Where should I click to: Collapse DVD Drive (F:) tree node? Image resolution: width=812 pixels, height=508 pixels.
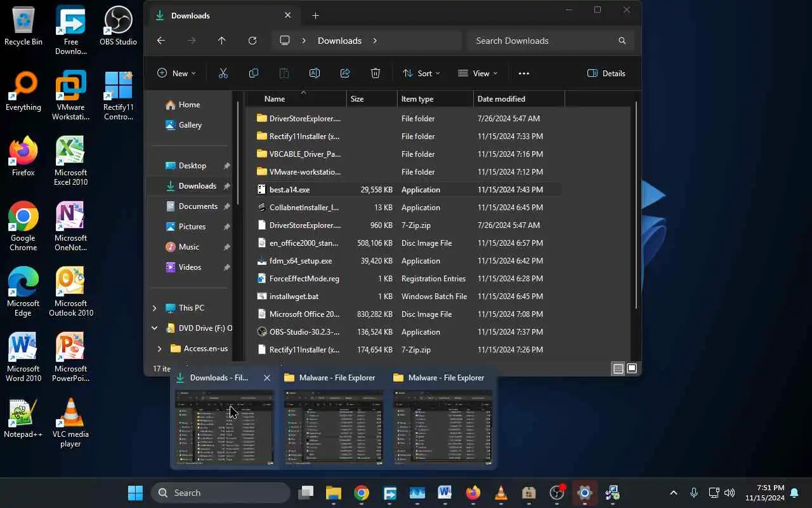(x=154, y=328)
